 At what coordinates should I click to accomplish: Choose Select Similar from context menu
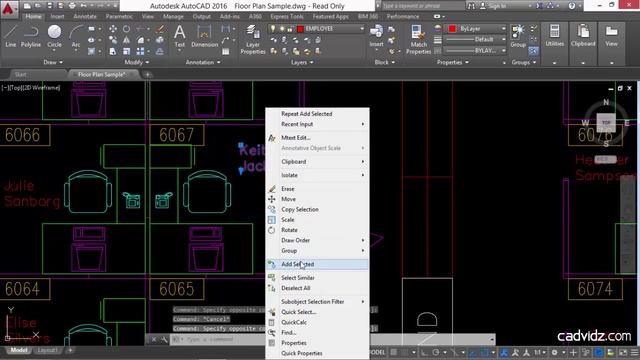(317, 278)
